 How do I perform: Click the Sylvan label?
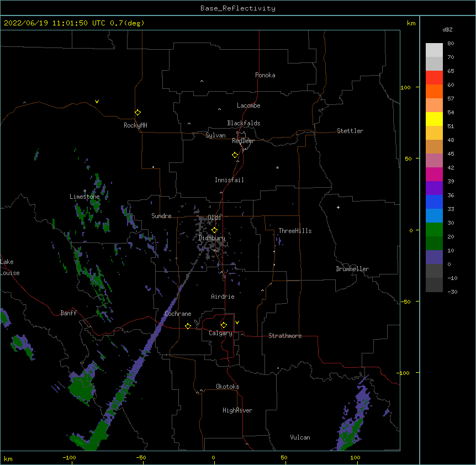click(x=215, y=135)
